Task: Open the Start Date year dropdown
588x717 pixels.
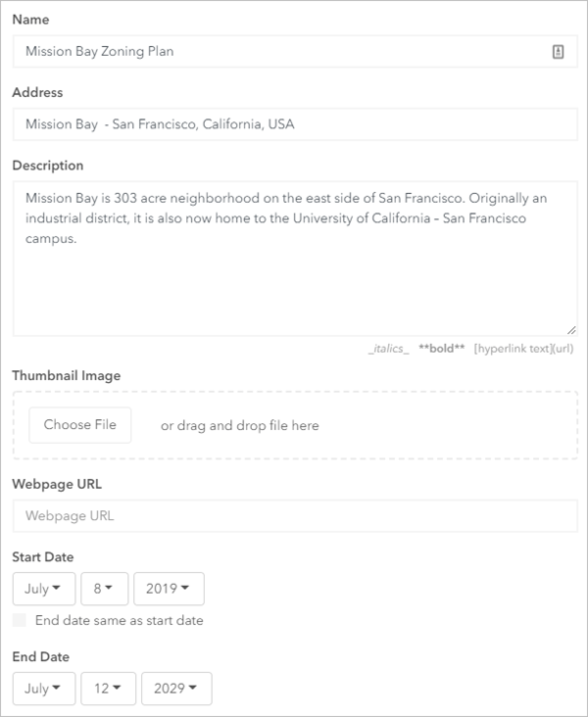Action: point(168,589)
